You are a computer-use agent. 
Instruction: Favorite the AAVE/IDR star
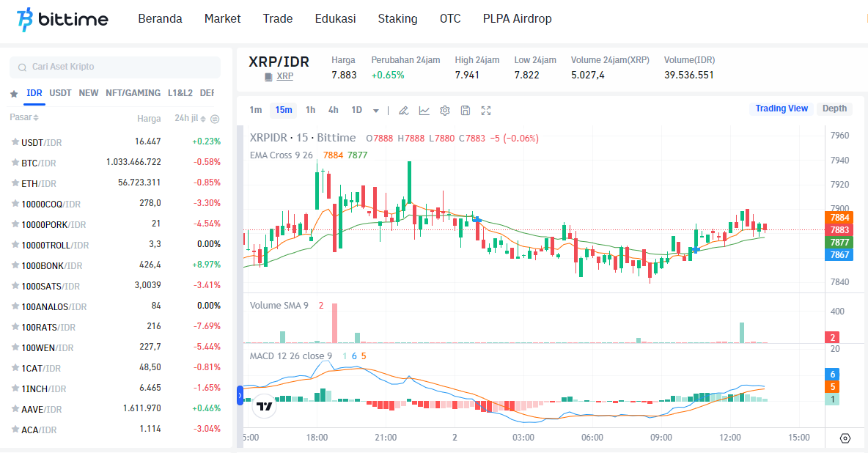15,409
